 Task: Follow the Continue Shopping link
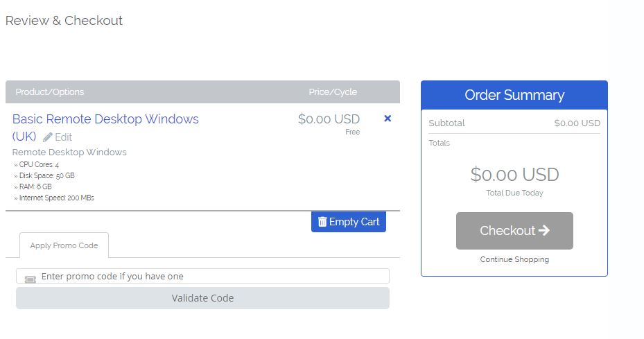(x=514, y=259)
